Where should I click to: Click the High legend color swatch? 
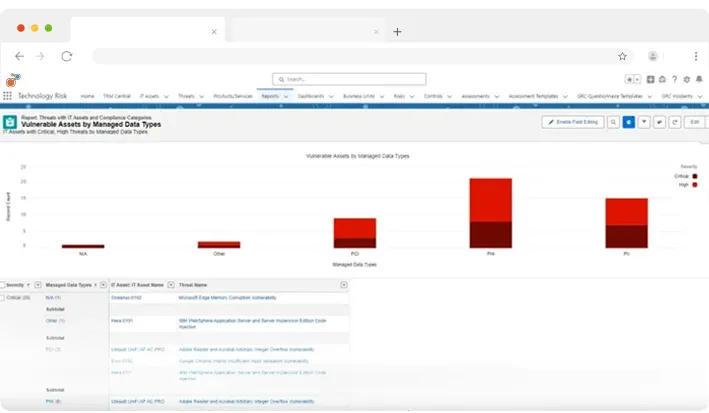[695, 185]
